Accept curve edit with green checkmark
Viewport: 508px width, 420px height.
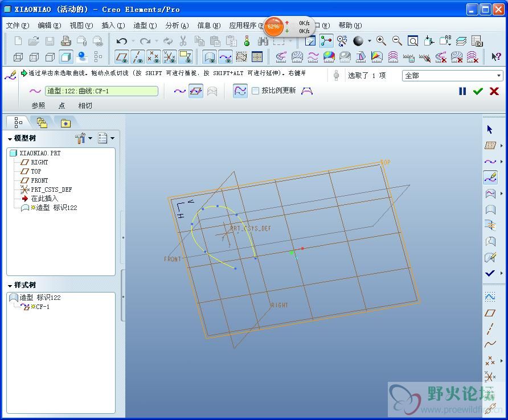pyautogui.click(x=478, y=91)
